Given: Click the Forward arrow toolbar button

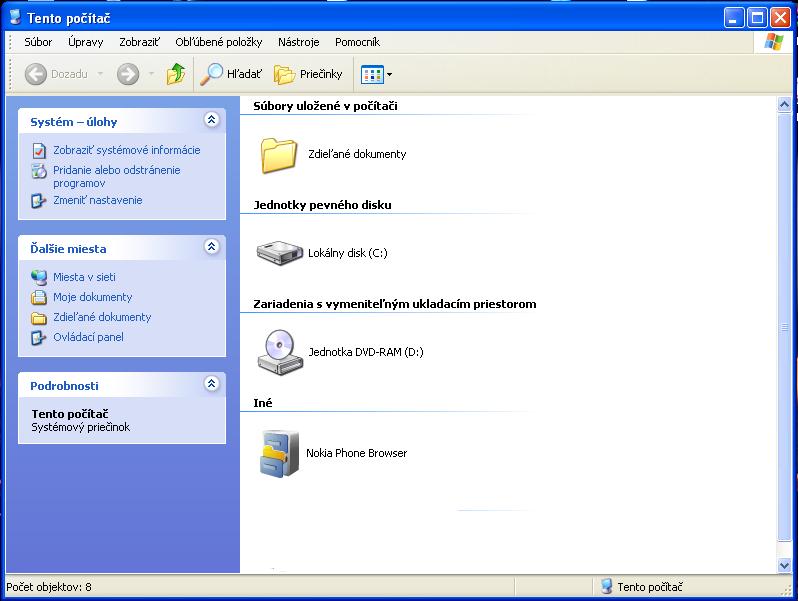Looking at the screenshot, I should (x=127, y=74).
